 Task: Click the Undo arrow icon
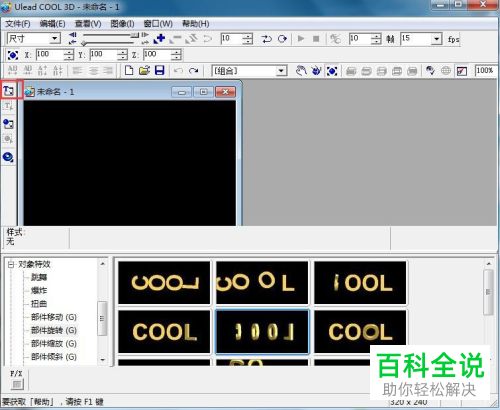coord(179,71)
